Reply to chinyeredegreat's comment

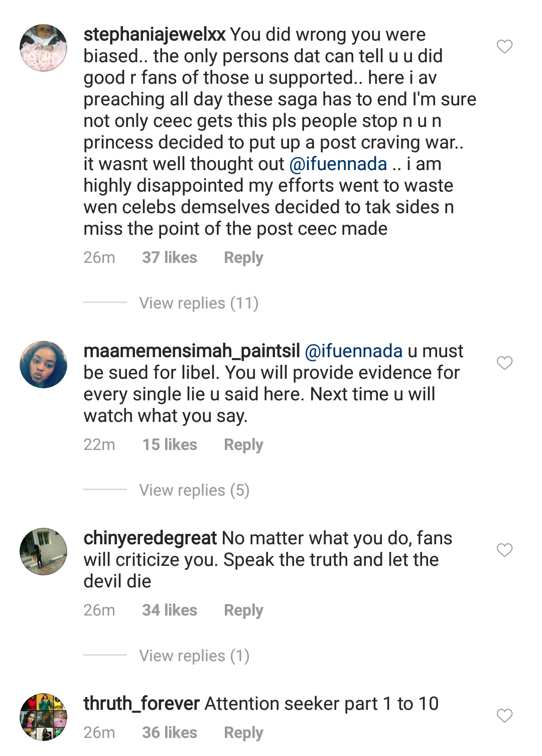tap(243, 611)
